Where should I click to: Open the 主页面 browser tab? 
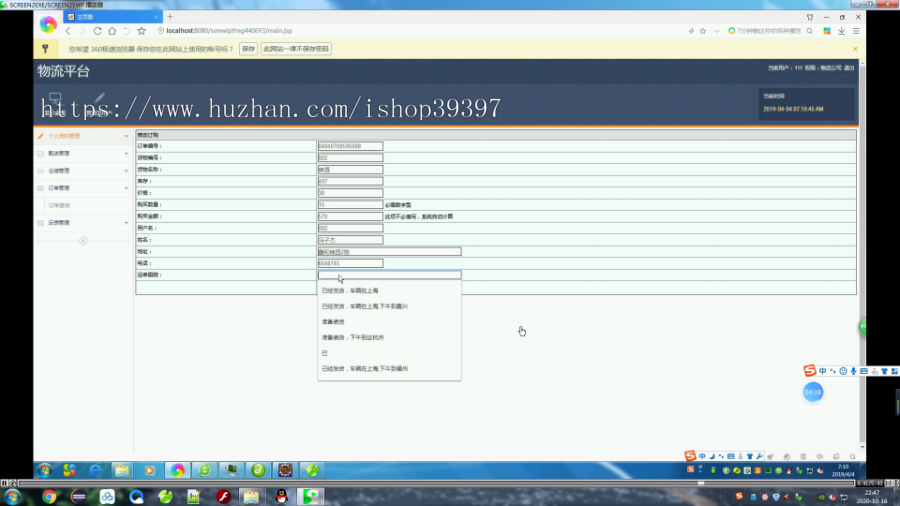tap(112, 17)
